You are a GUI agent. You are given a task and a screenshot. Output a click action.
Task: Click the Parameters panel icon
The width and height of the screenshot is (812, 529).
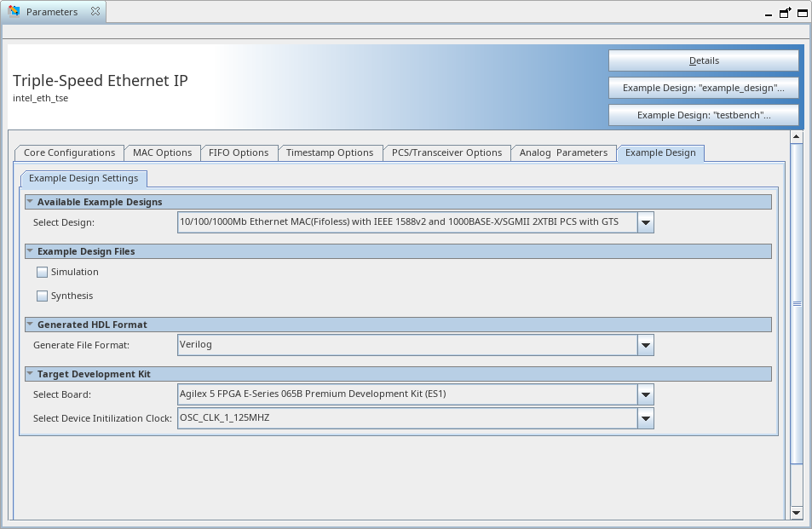(x=14, y=11)
